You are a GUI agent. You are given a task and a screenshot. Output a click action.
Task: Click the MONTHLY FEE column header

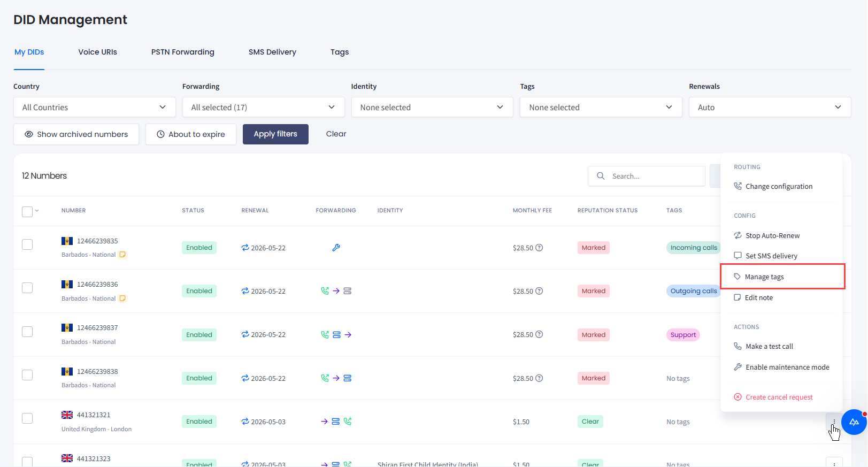click(x=532, y=210)
